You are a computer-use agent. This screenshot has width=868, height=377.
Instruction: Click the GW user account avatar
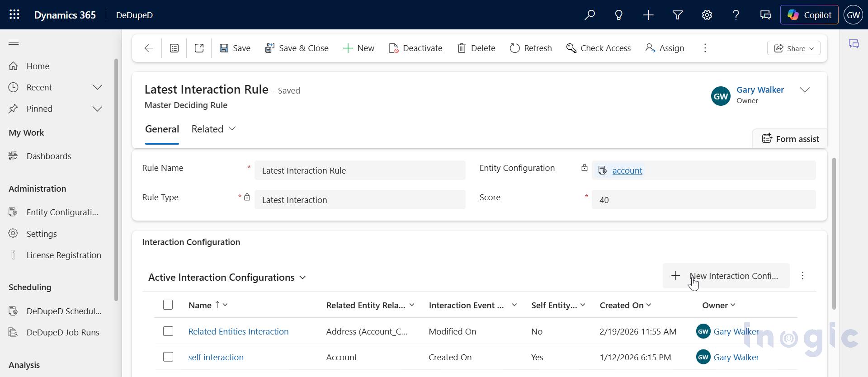pyautogui.click(x=853, y=15)
